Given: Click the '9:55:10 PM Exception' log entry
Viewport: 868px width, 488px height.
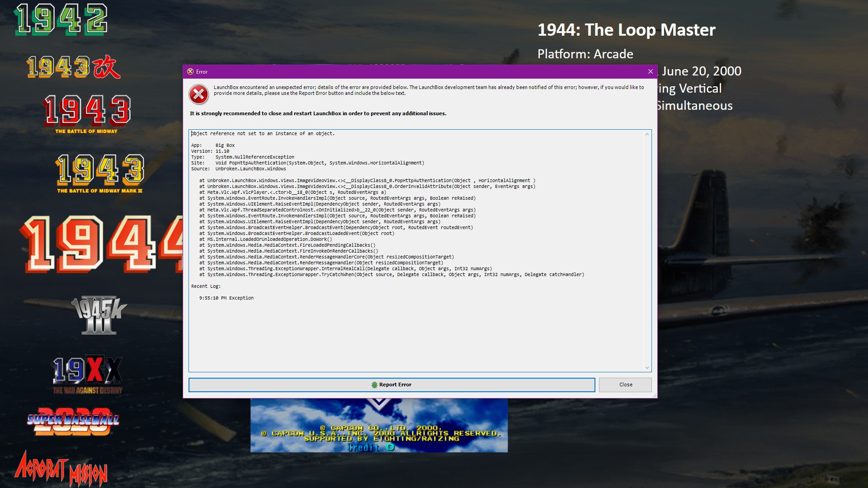Looking at the screenshot, I should [x=226, y=298].
